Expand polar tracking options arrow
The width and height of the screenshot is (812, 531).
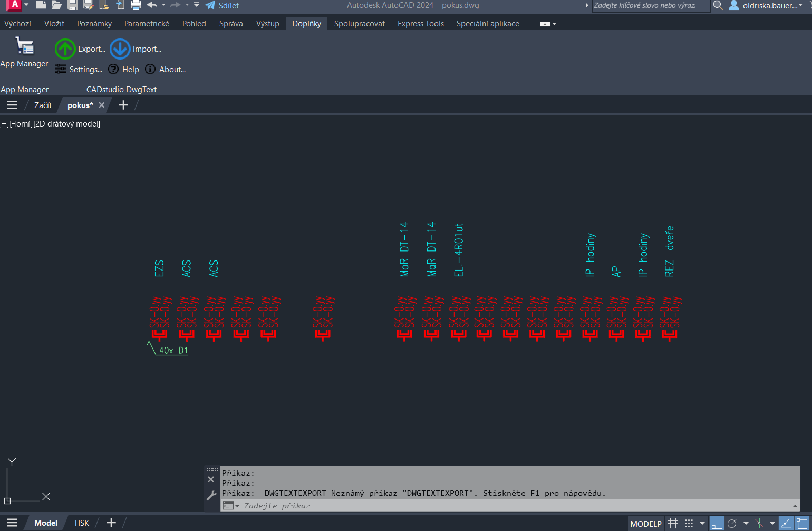[746, 523]
